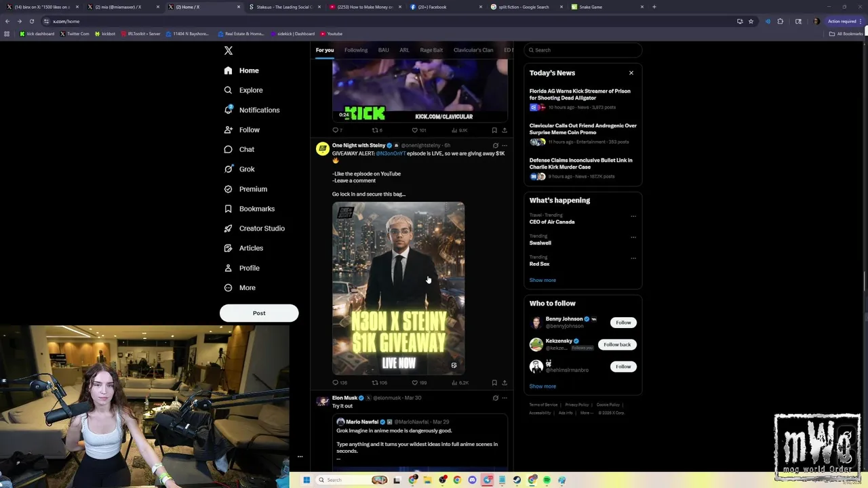Open Florida AG Warns Kick Streamer news story
Screen dimensions: 868x488
tap(583, 99)
